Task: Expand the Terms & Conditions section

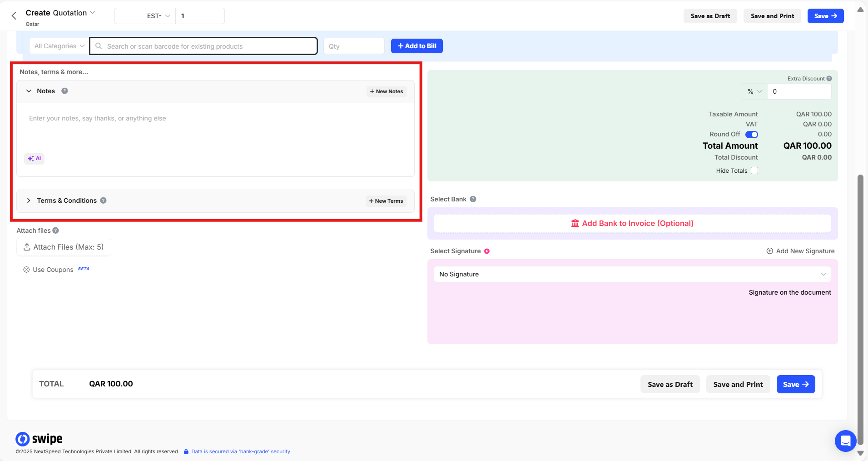Action: 29,200
